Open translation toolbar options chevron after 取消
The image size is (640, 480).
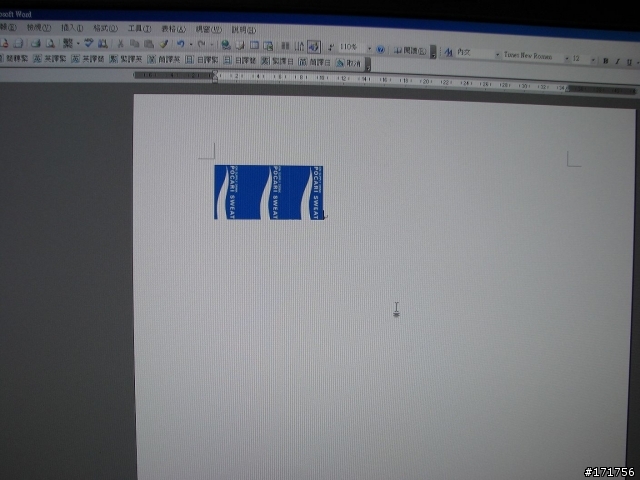[x=368, y=64]
